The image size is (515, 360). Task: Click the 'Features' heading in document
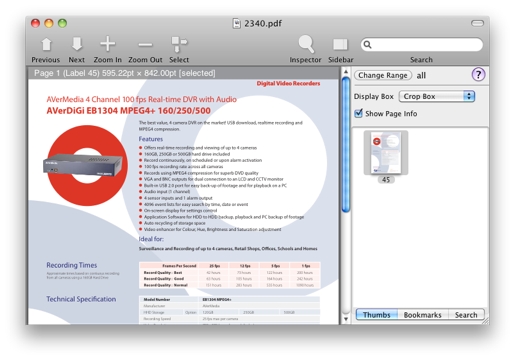151,139
